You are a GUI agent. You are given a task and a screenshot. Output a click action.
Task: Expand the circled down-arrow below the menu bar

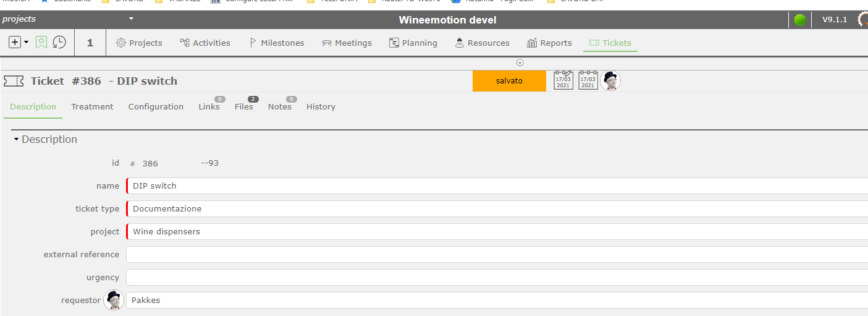click(x=520, y=62)
